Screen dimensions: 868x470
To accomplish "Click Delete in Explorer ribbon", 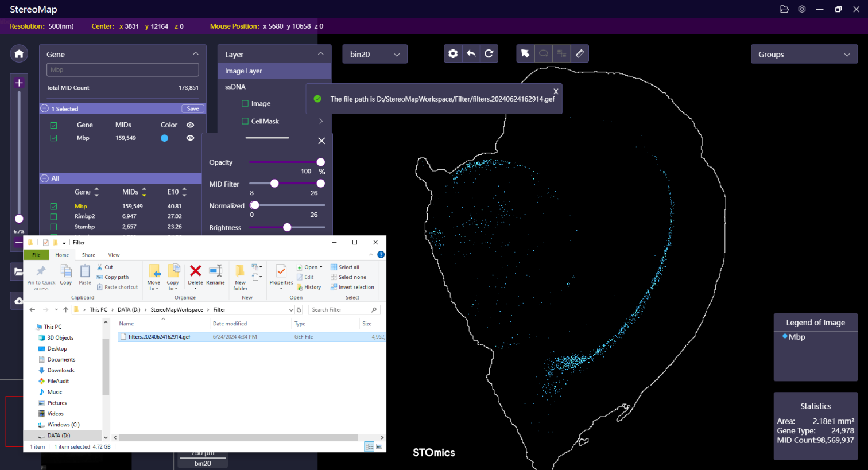I will coord(196,275).
